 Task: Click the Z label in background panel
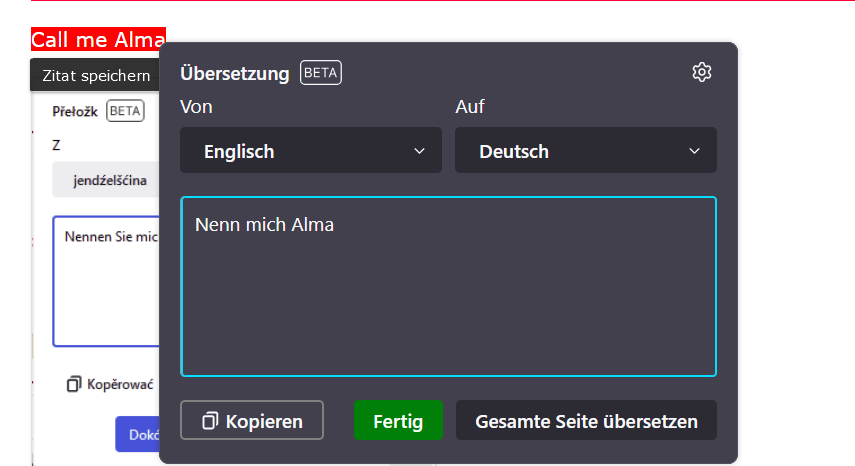coord(57,145)
